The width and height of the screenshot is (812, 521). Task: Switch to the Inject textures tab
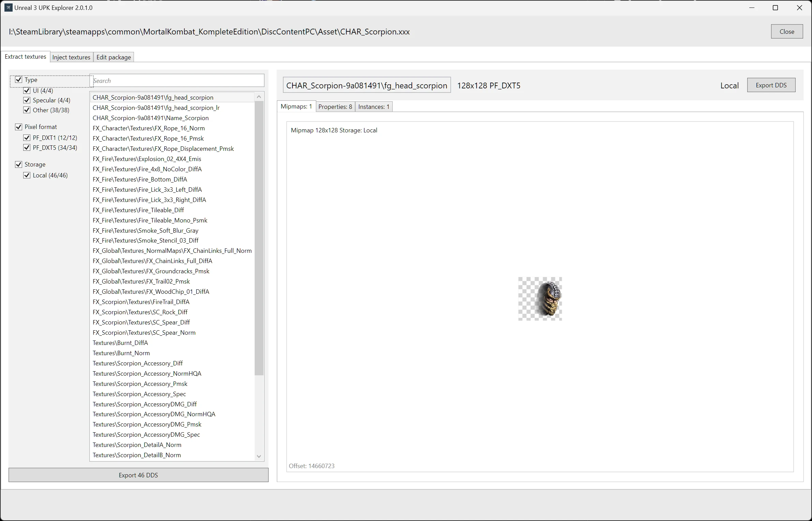click(71, 57)
